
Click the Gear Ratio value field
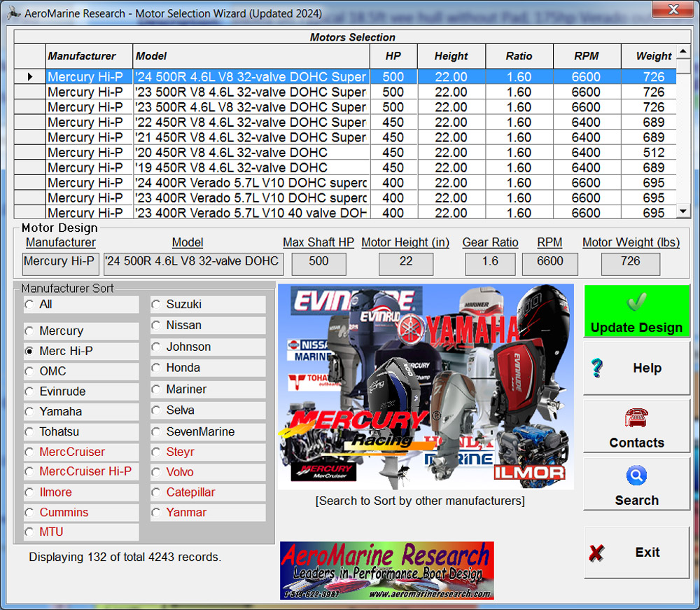click(490, 264)
